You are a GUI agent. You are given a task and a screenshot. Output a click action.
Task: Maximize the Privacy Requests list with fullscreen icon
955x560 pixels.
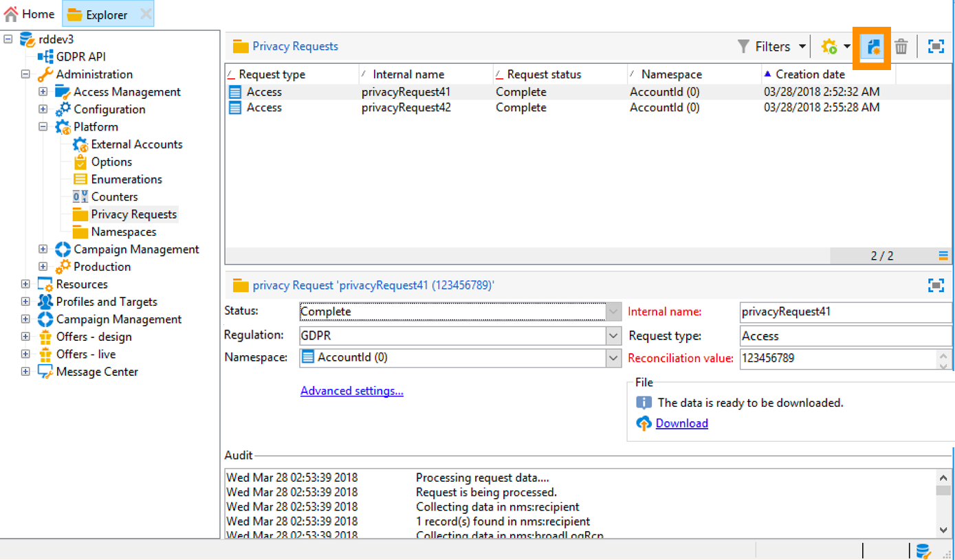pyautogui.click(x=936, y=47)
